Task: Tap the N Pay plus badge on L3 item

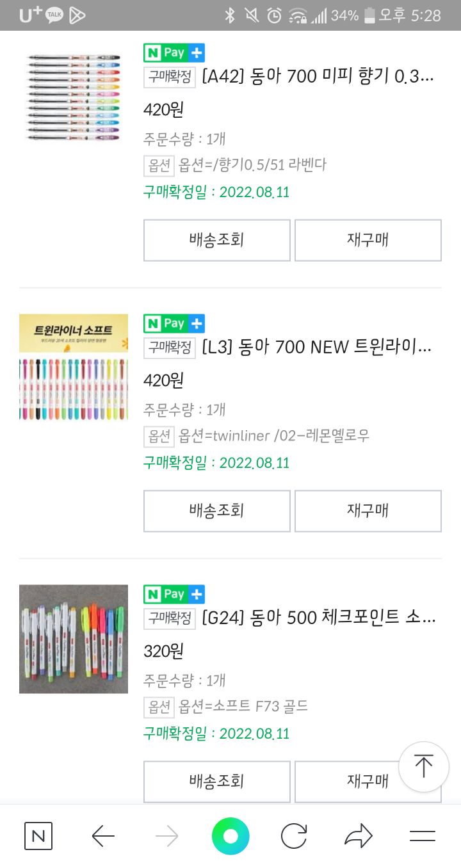Action: pos(174,324)
